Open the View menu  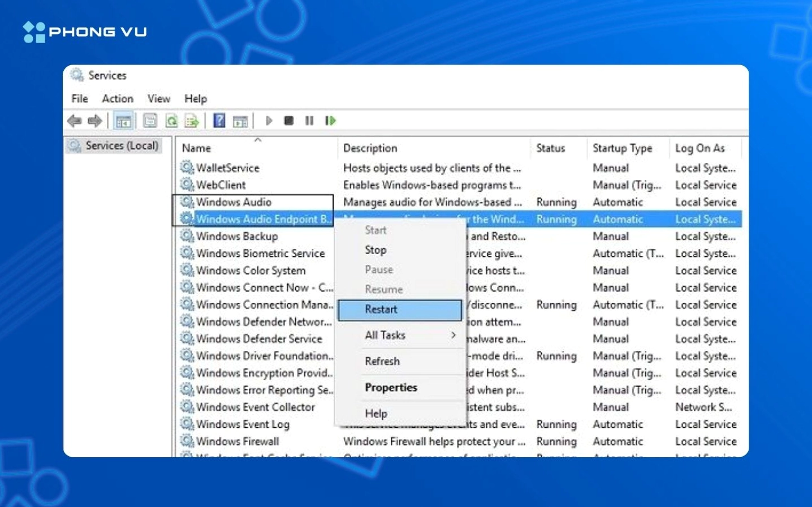pos(159,98)
